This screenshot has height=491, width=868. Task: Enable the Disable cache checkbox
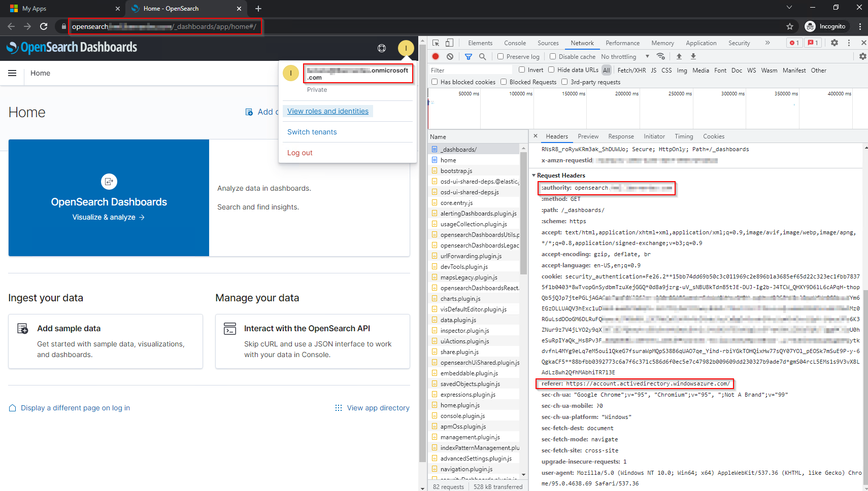pos(553,57)
